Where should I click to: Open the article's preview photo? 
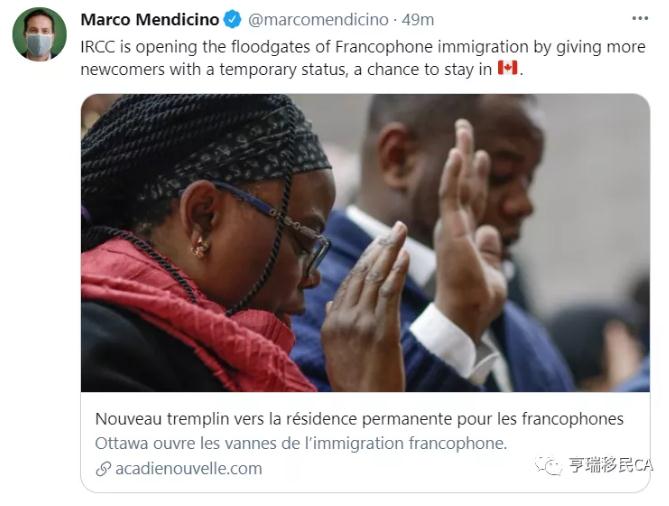coord(365,243)
